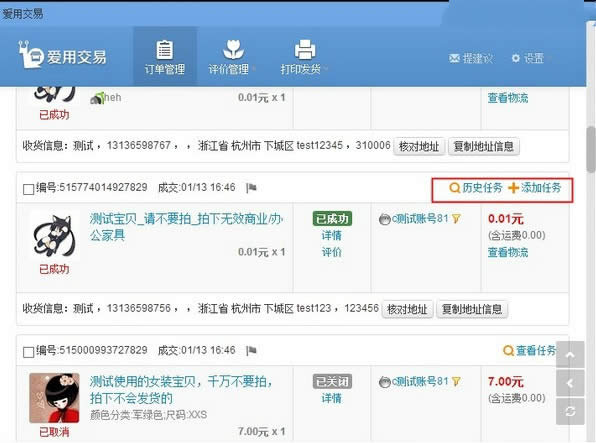Collapse the side panel with the left arrow button
The width and height of the screenshot is (596, 443).
[570, 383]
